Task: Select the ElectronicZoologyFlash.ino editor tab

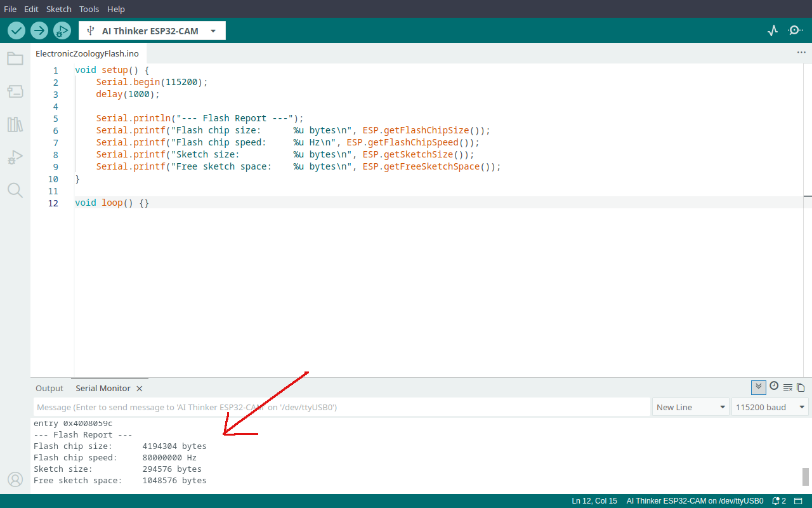Action: [x=88, y=53]
